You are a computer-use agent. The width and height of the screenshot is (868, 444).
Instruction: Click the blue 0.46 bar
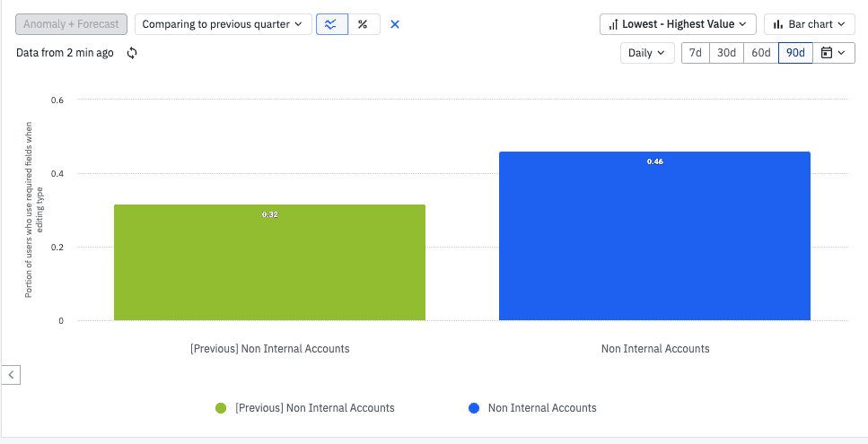click(655, 236)
